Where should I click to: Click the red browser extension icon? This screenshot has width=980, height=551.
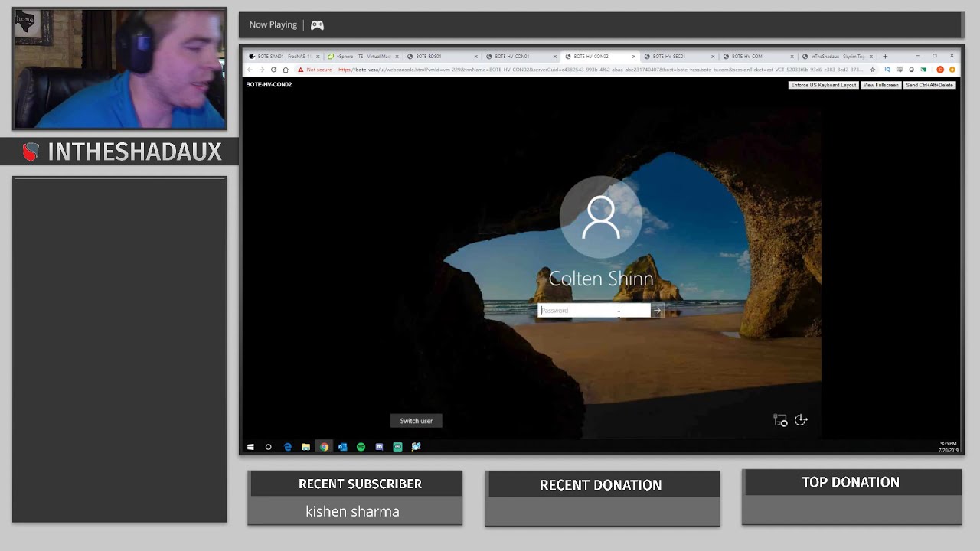point(940,70)
